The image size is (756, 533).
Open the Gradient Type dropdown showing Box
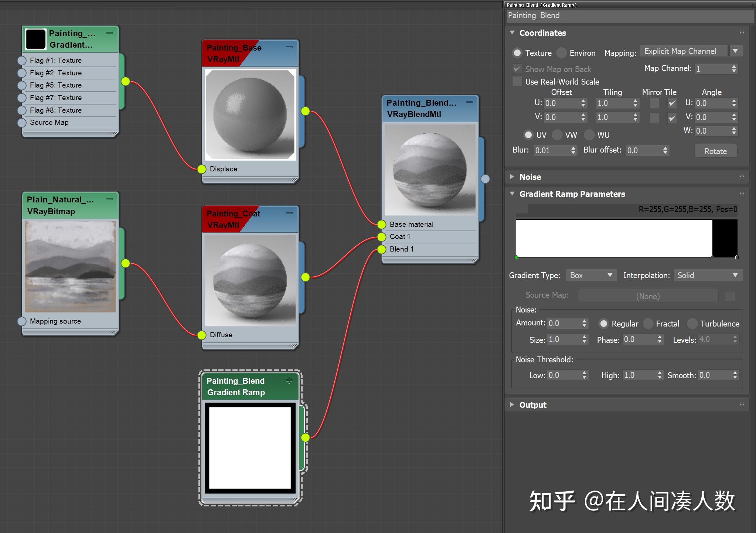[x=590, y=275]
